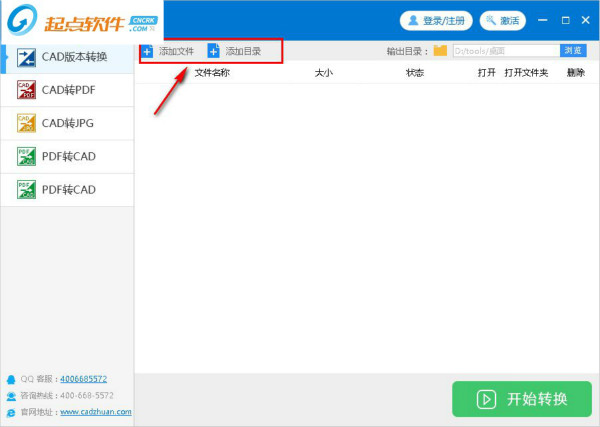Click the 官网地址 browser icon

coord(11,412)
